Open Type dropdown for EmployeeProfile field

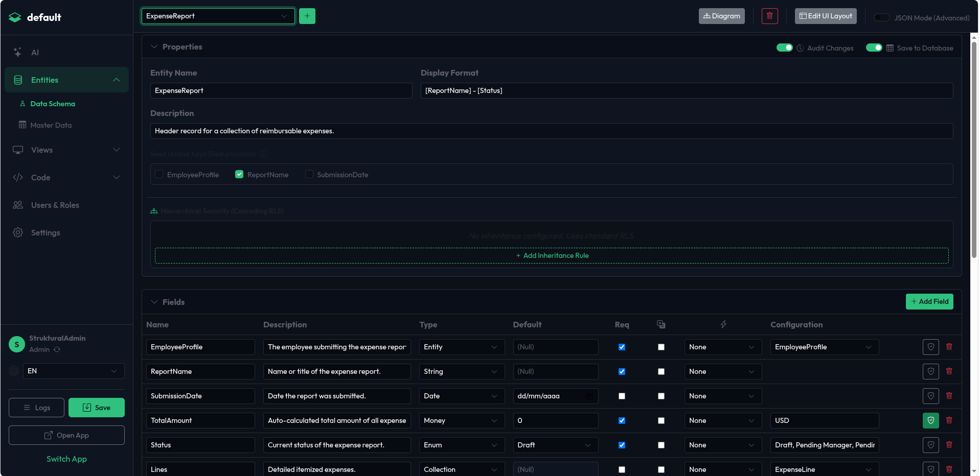(462, 347)
